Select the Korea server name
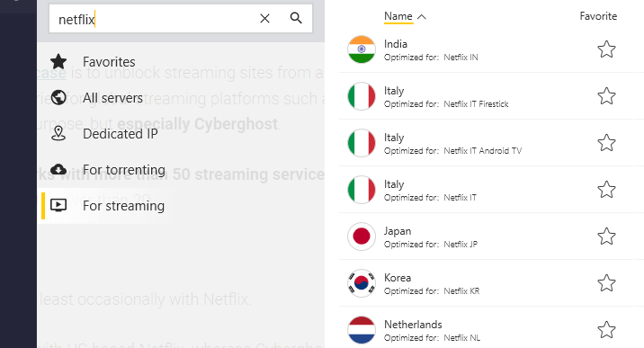This screenshot has width=644, height=348. click(x=398, y=278)
